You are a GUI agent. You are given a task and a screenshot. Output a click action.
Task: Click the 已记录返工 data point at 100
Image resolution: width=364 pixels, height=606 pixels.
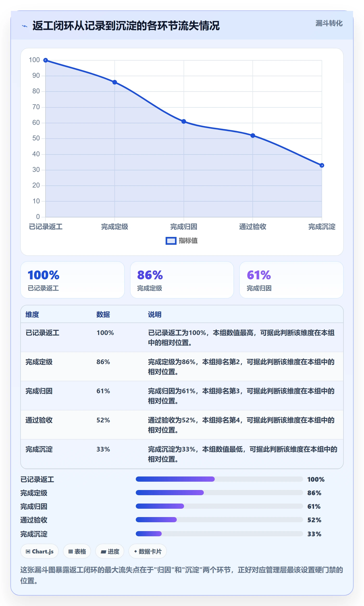pos(45,60)
